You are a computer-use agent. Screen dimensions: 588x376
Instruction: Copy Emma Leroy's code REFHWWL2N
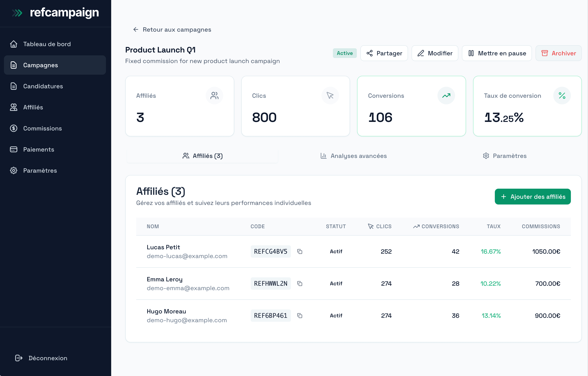(300, 284)
